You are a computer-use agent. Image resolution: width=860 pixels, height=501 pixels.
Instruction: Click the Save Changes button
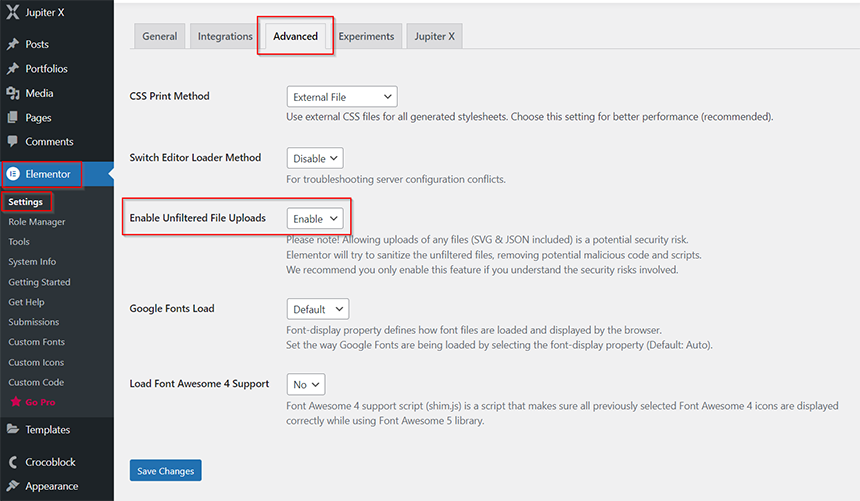pyautogui.click(x=166, y=470)
